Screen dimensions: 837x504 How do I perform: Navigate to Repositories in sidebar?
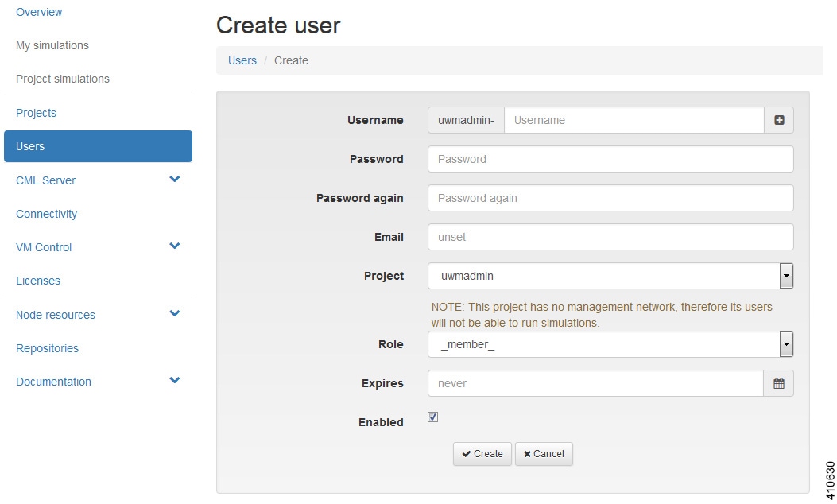[48, 348]
